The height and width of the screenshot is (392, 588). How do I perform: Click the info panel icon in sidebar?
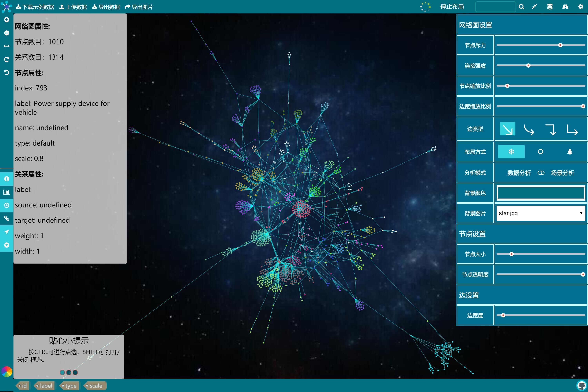(x=6, y=179)
